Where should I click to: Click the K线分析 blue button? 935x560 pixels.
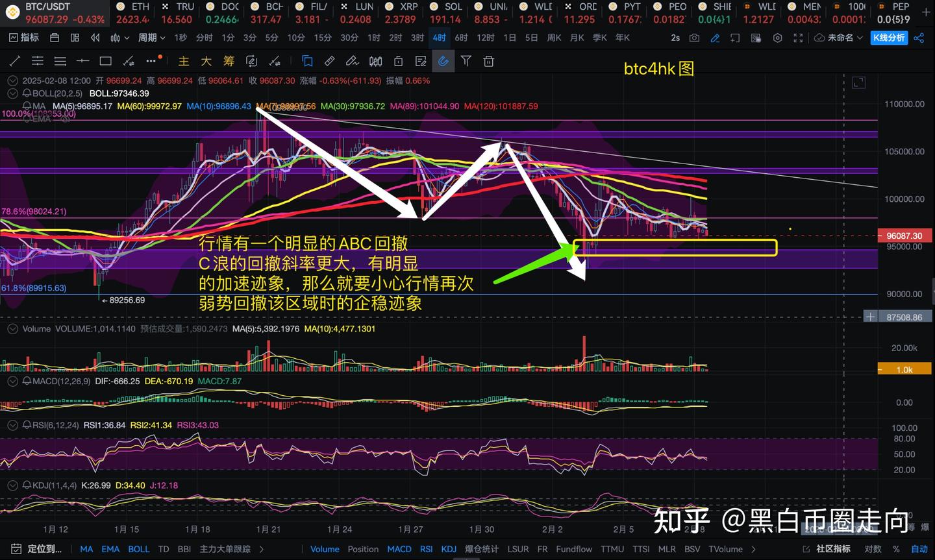coord(889,38)
